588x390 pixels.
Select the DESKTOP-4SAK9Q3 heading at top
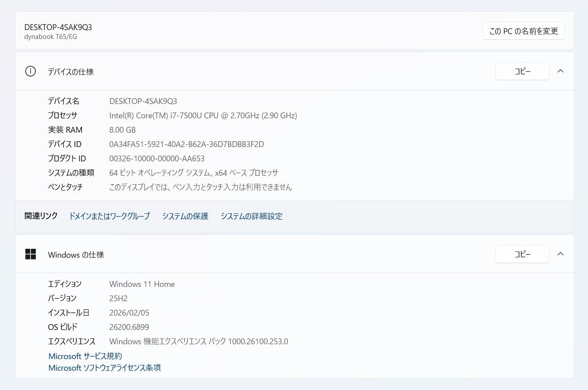pyautogui.click(x=58, y=27)
